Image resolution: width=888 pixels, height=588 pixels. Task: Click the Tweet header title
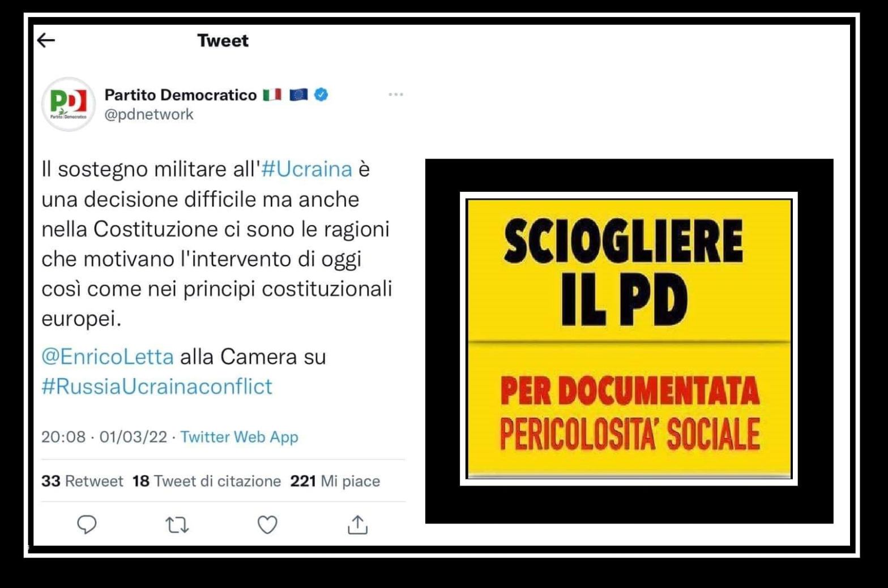click(x=223, y=41)
